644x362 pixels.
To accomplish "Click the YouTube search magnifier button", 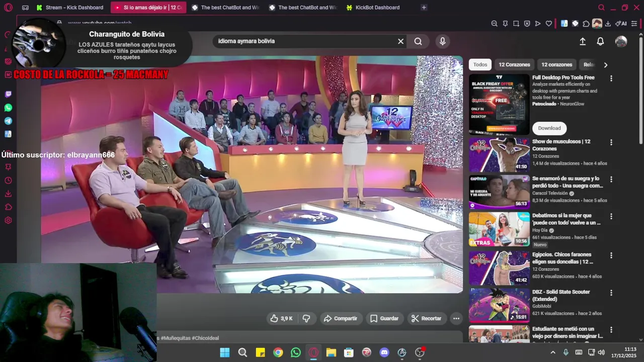I will pyautogui.click(x=418, y=41).
